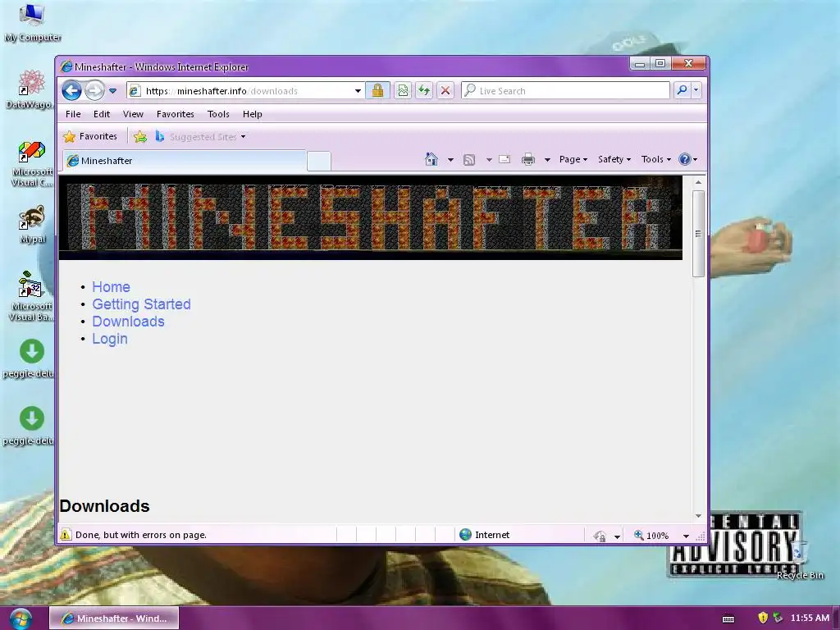Viewport: 840px width, 630px height.
Task: Click the Forward arrow button
Action: point(94,90)
